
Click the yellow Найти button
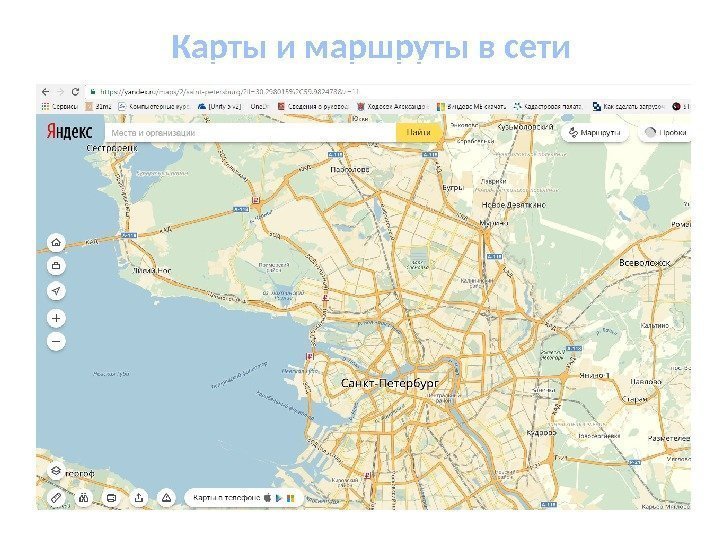pos(418,132)
